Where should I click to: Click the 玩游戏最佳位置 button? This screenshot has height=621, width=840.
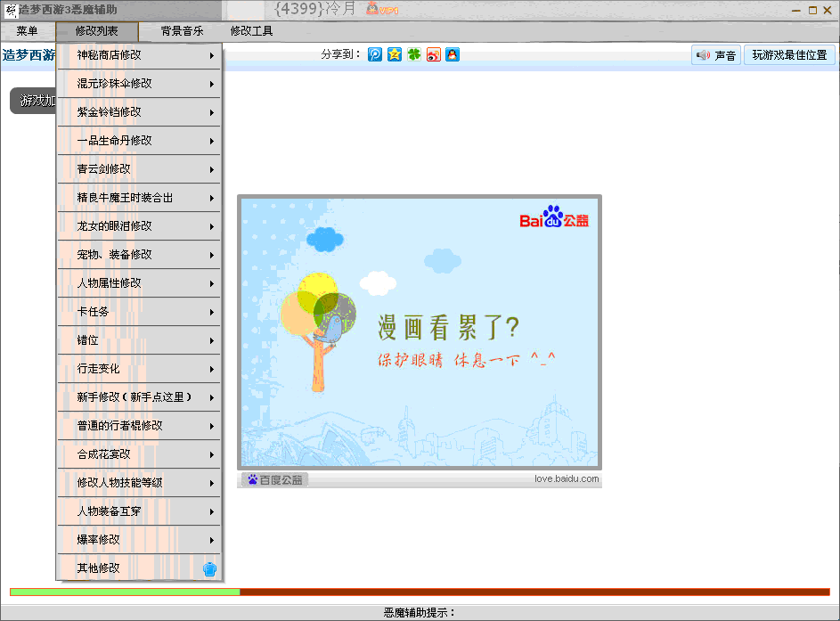click(789, 55)
